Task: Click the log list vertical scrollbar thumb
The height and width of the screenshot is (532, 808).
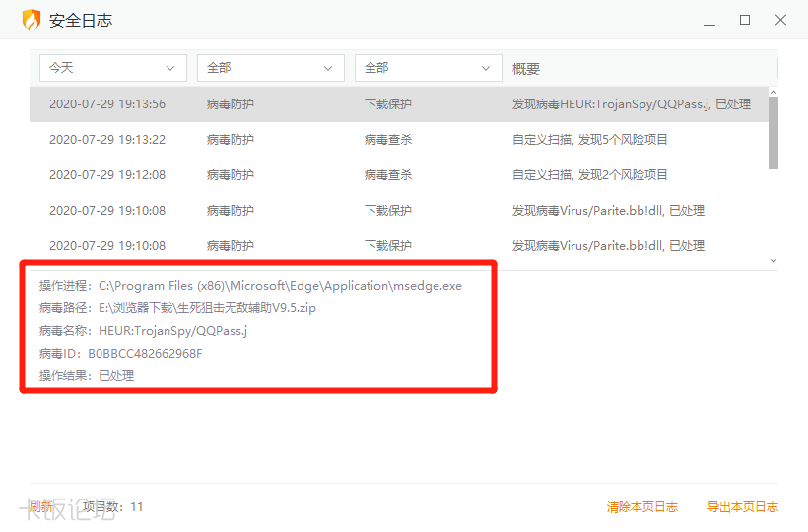Action: 773,133
